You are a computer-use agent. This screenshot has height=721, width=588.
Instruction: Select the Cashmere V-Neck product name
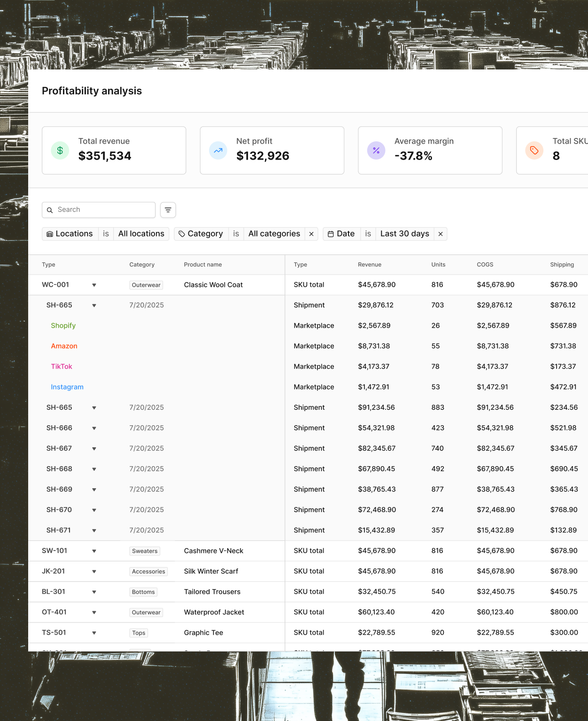[214, 551]
